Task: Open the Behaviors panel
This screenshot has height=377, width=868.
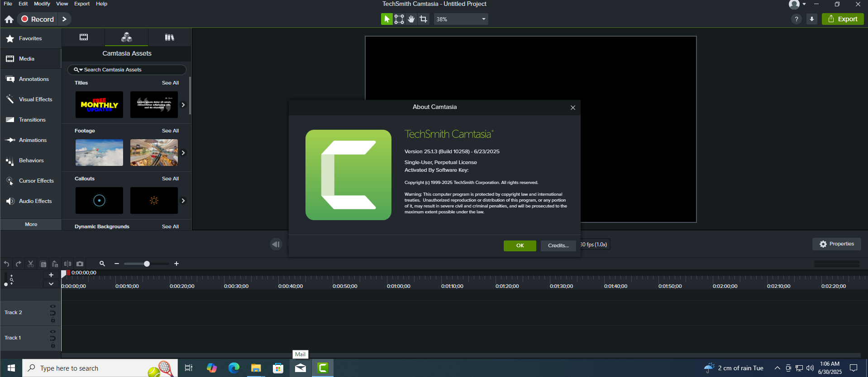Action: point(31,160)
